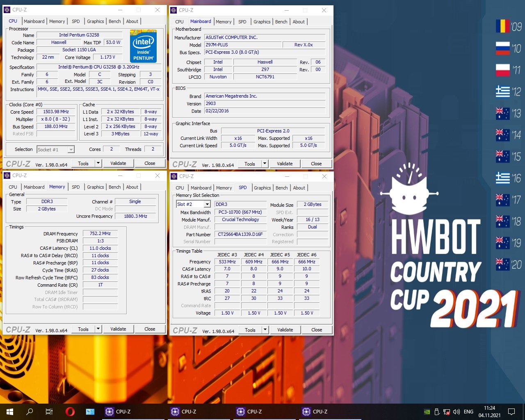Image resolution: width=525 pixels, height=420 pixels.
Task: Expand Tools dropdown arrow in Memory window
Action: (98, 329)
